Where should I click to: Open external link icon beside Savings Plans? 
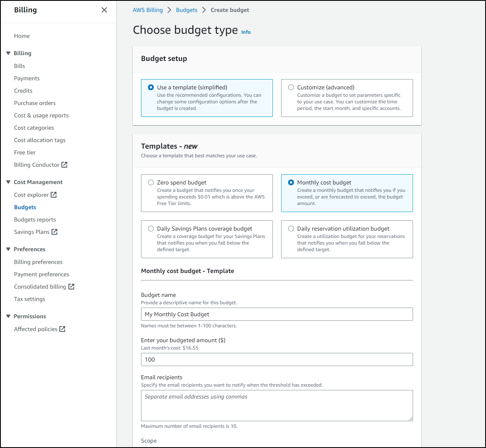tap(54, 231)
